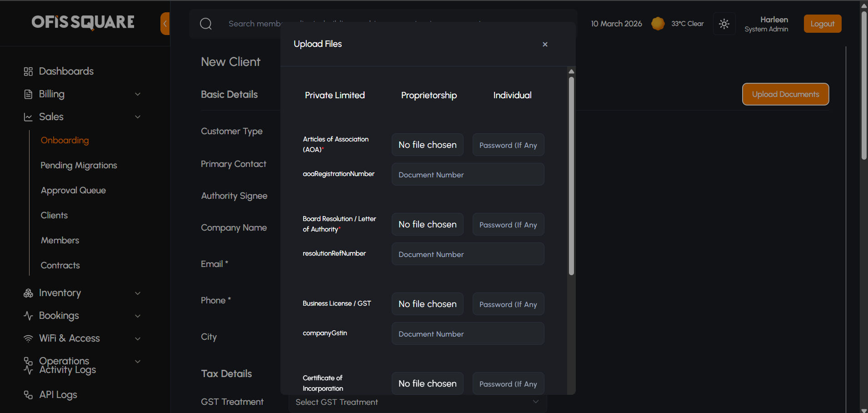Open Dashboards from the grid icon

click(28, 71)
